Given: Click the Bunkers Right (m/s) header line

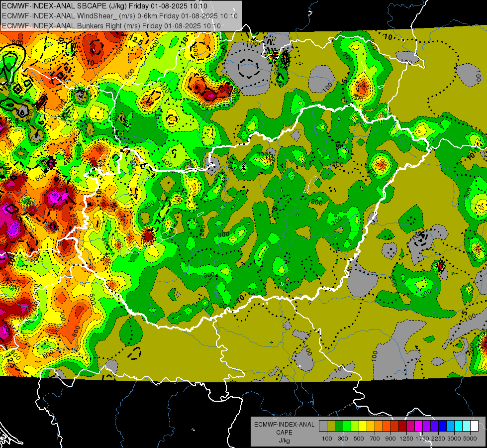Looking at the screenshot, I should 111,26.
